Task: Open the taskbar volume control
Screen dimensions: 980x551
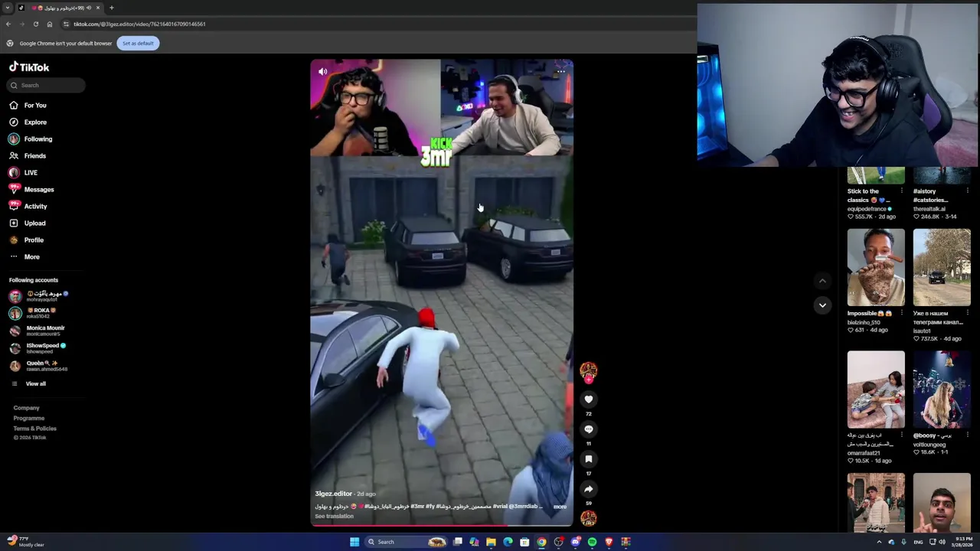Action: point(942,542)
